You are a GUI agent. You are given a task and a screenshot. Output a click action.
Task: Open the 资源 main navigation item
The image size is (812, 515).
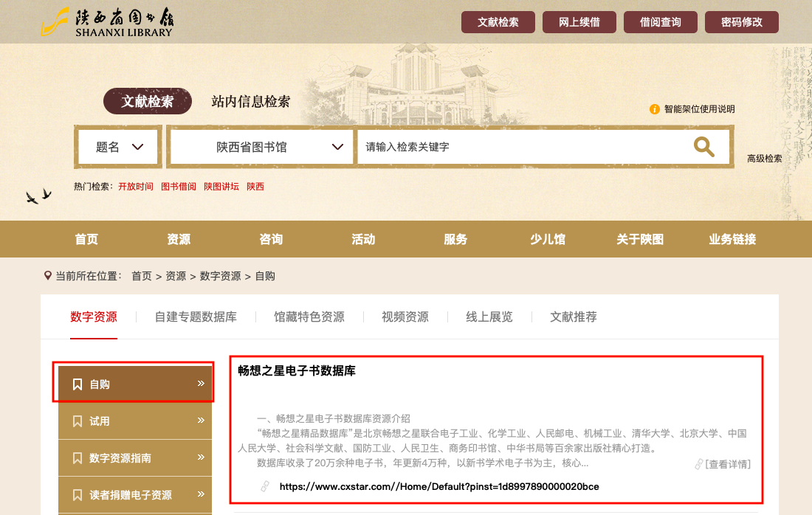tap(179, 239)
